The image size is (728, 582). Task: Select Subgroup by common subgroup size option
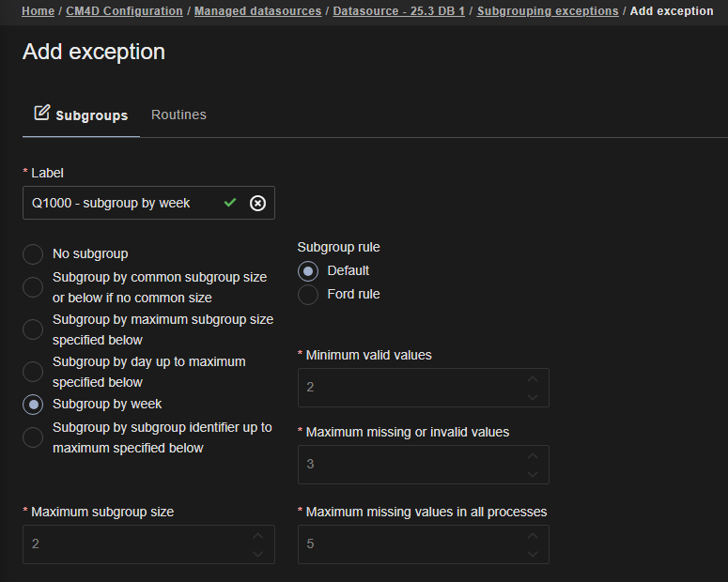point(33,287)
